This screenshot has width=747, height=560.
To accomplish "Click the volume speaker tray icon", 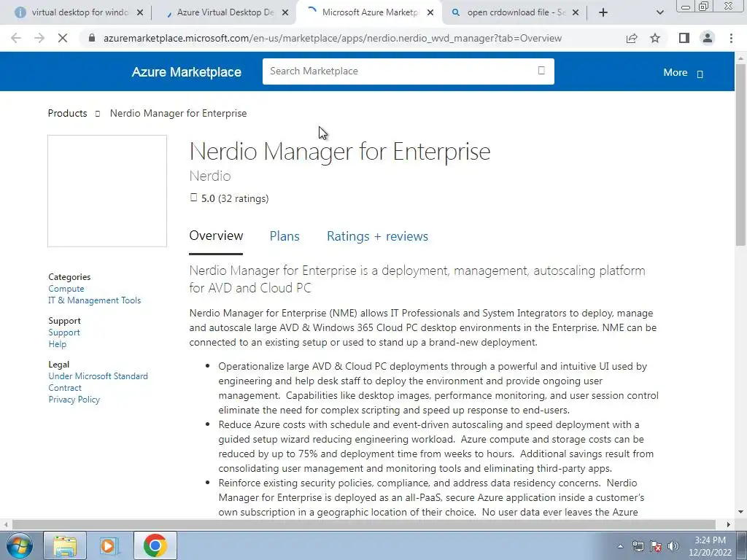I will click(673, 546).
